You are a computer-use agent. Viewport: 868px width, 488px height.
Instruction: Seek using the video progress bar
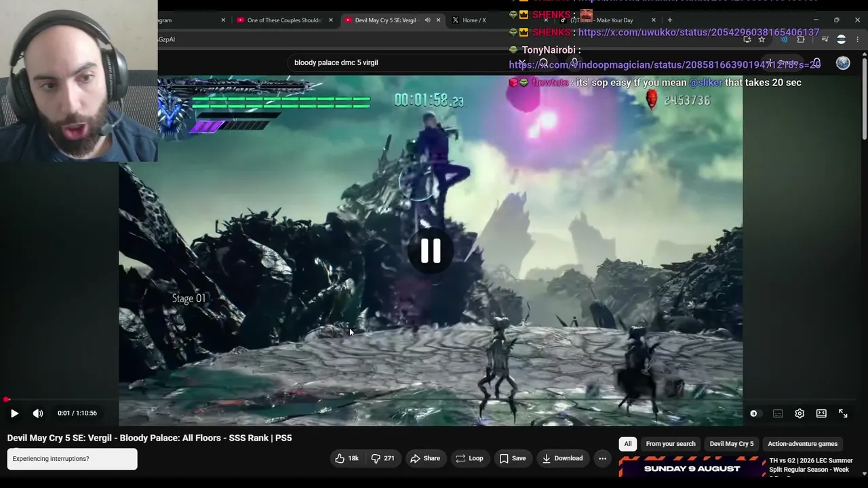click(x=431, y=400)
